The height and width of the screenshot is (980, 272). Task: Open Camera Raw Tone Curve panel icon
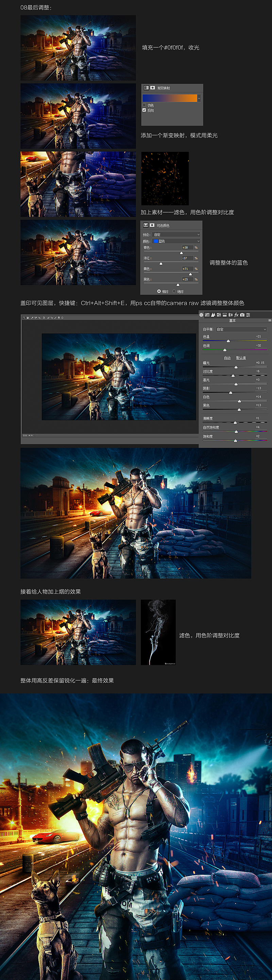207,315
